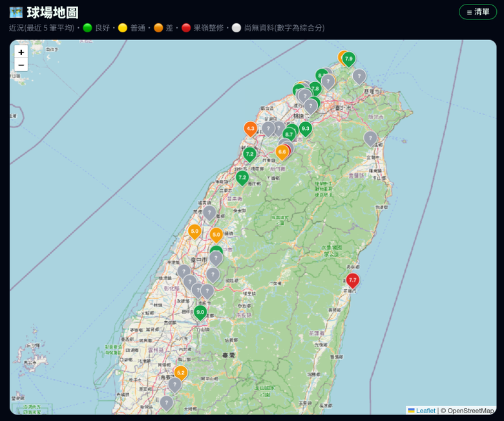
Task: Open the OpenStreetMap copyright link
Action: pyautogui.click(x=470, y=411)
